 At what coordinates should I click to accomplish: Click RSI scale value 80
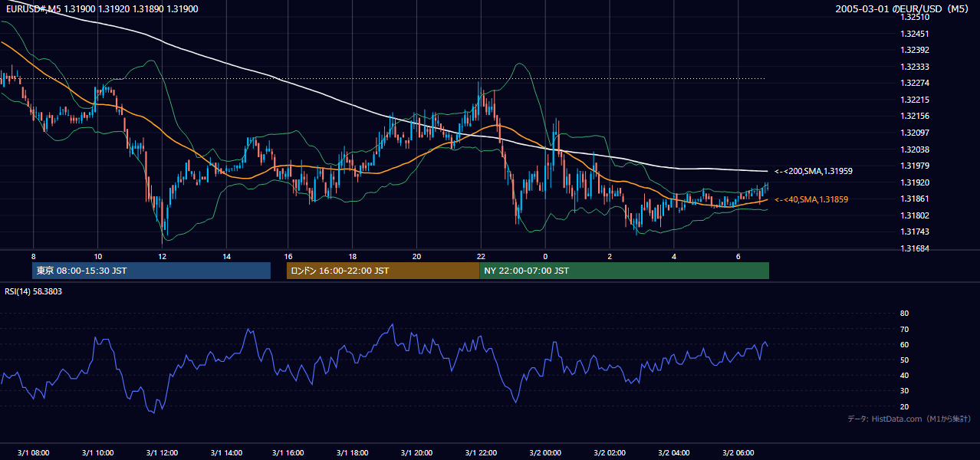(x=904, y=314)
